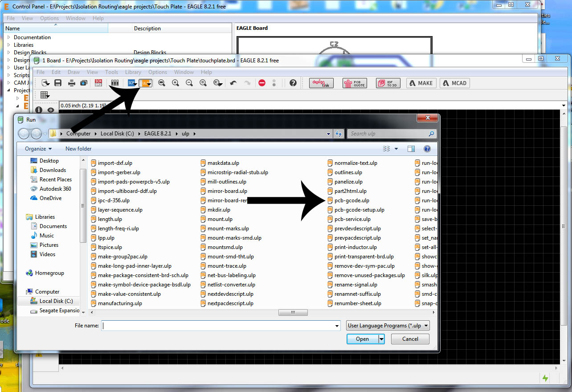Open the command line history dropdown
This screenshot has height=392, width=572.
564,106
